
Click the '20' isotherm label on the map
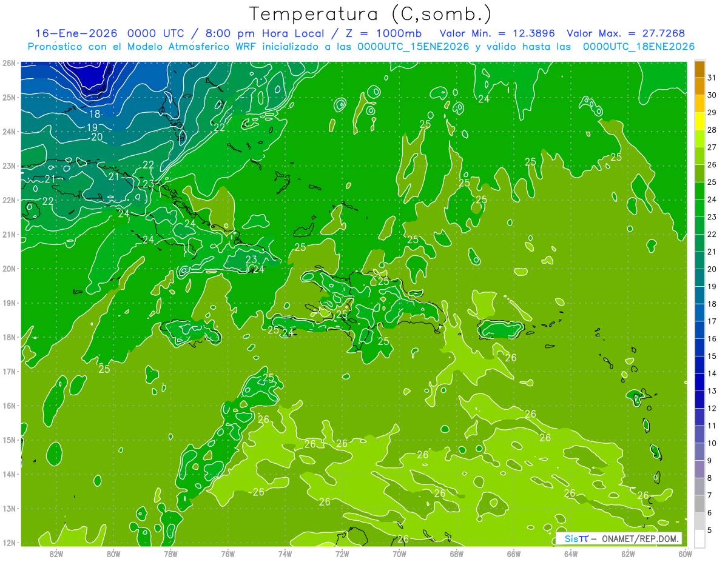[97, 137]
